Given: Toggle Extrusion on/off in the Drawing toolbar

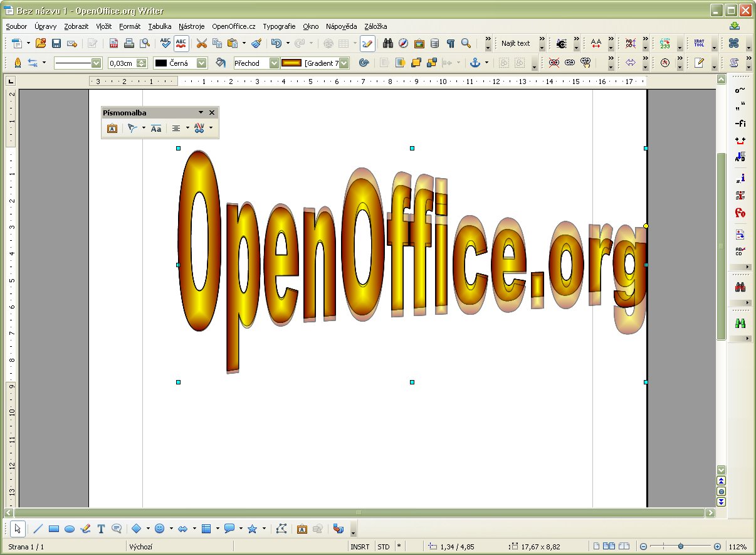Looking at the screenshot, I should click(x=339, y=529).
